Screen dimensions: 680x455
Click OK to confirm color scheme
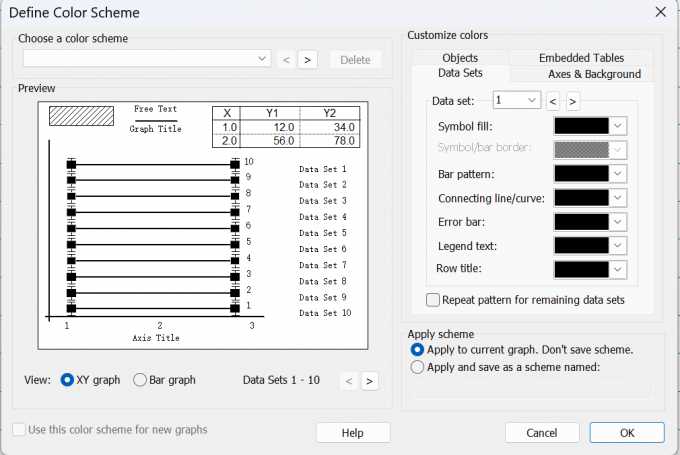coord(627,433)
